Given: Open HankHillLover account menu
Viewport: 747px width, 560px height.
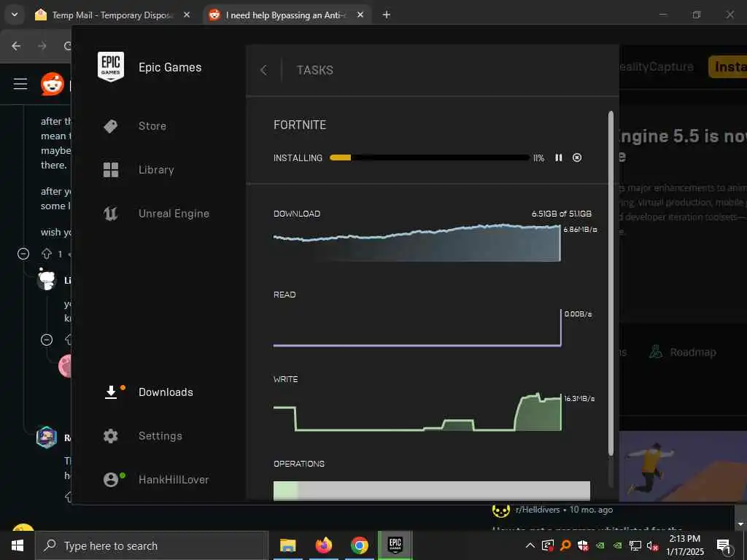Looking at the screenshot, I should pyautogui.click(x=174, y=480).
